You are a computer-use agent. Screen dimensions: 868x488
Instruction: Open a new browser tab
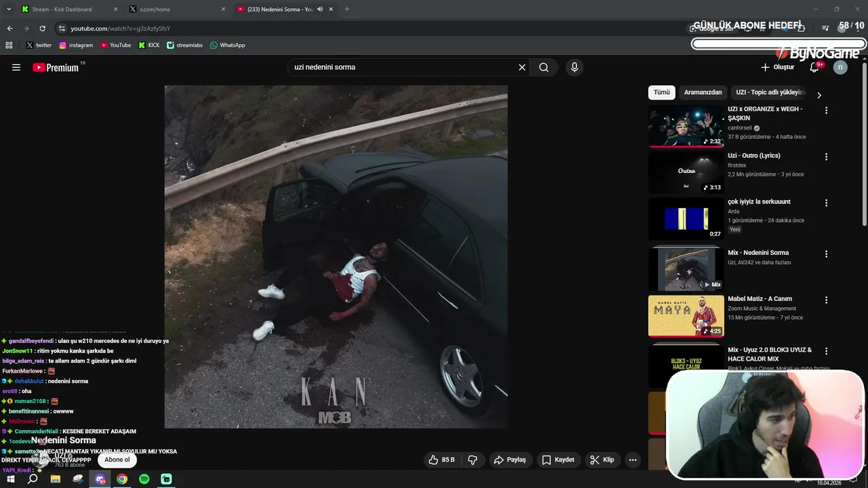[x=347, y=9]
